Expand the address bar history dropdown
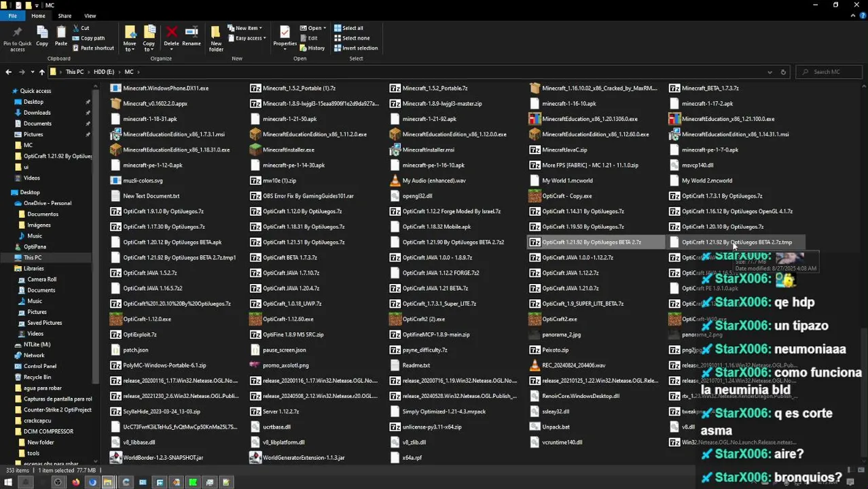 (770, 71)
